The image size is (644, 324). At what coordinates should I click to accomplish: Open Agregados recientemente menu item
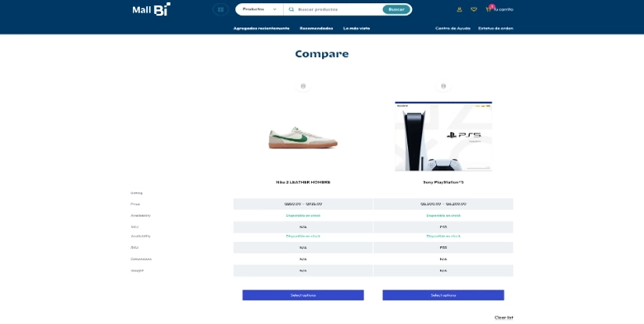pyautogui.click(x=261, y=28)
